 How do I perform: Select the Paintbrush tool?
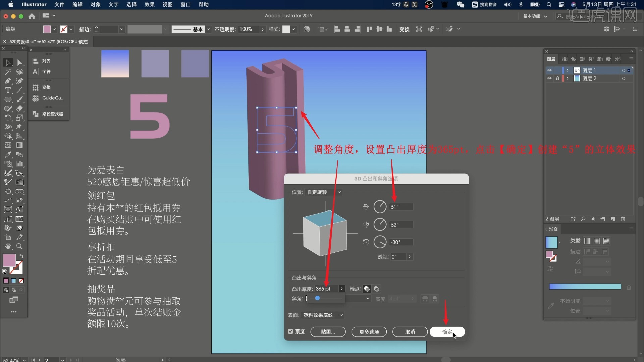point(19,100)
